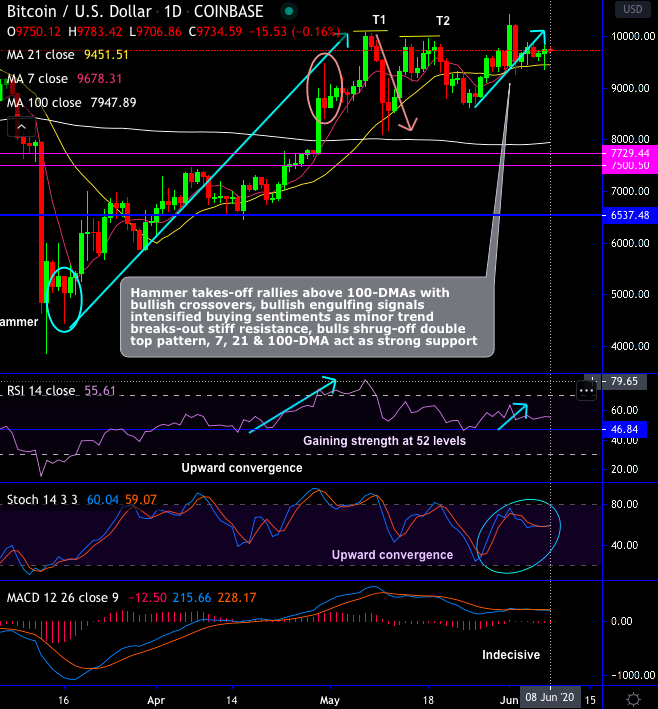Select the RSI 'Upward convergence' white note
The height and width of the screenshot is (709, 658).
[x=242, y=468]
